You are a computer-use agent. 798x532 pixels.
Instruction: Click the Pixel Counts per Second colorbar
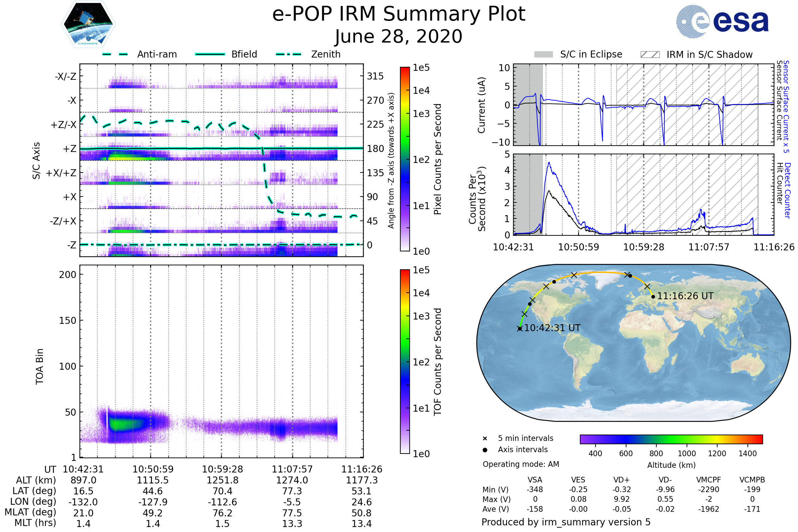405,159
